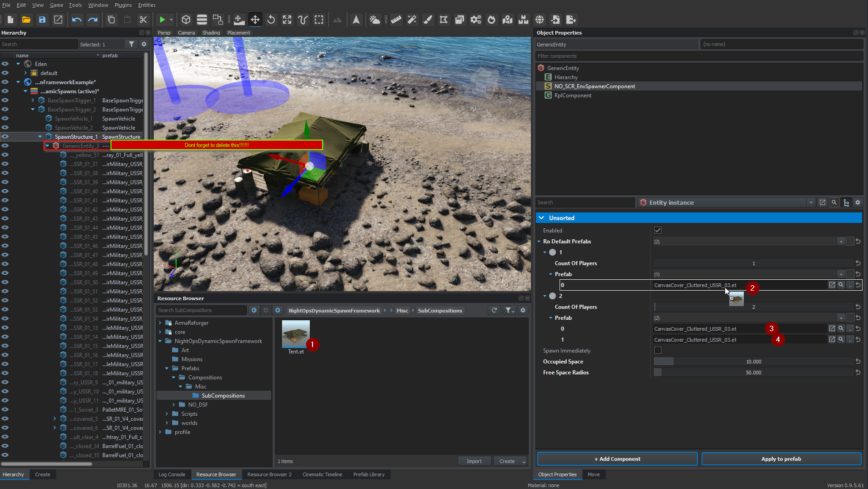
Task: Open the Move tab beside Object Properties
Action: click(594, 474)
